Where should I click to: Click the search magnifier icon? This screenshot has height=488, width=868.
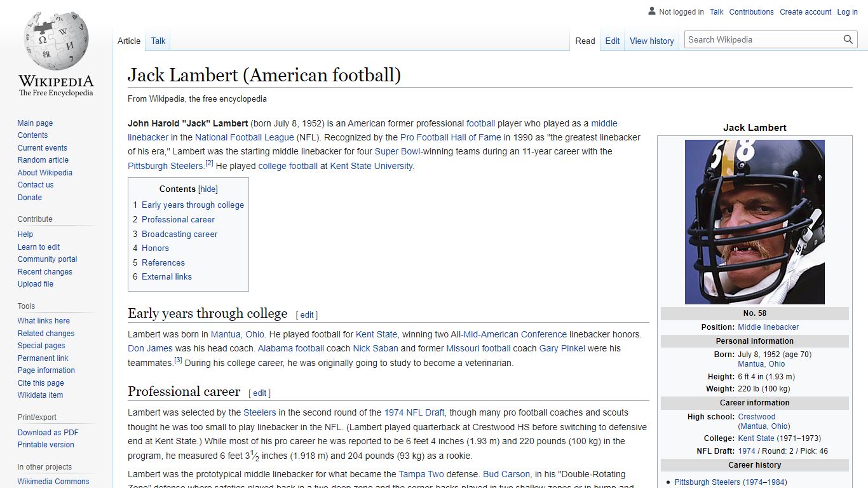tap(848, 39)
